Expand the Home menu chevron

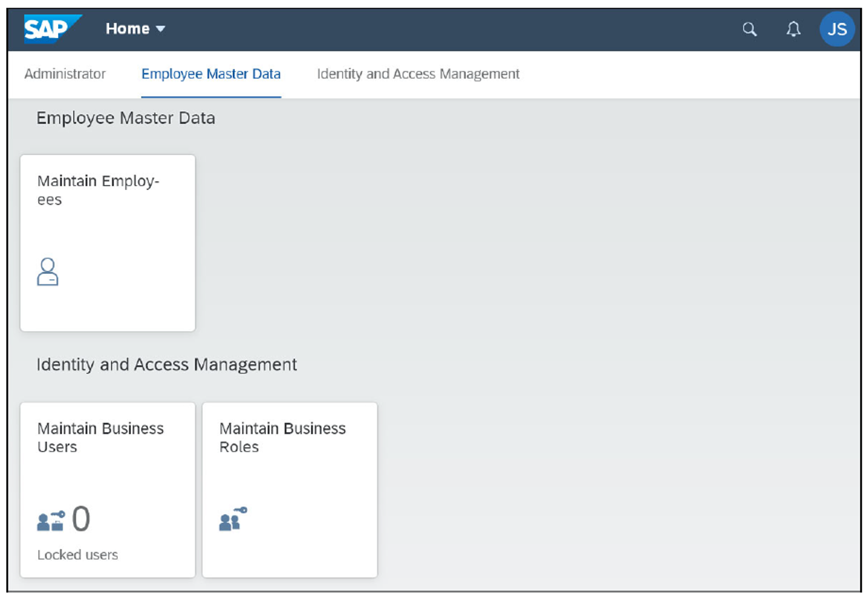(159, 28)
